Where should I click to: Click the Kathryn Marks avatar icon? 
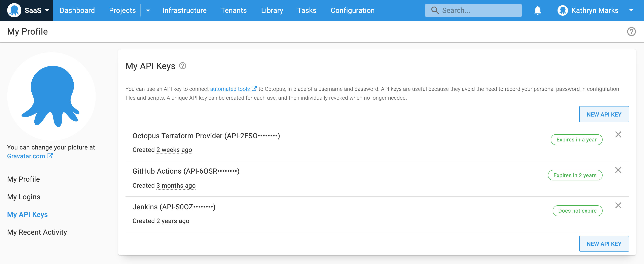[563, 10]
